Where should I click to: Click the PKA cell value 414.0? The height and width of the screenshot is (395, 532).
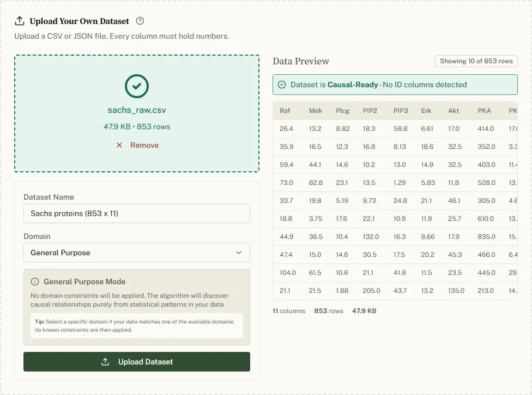[x=486, y=129]
